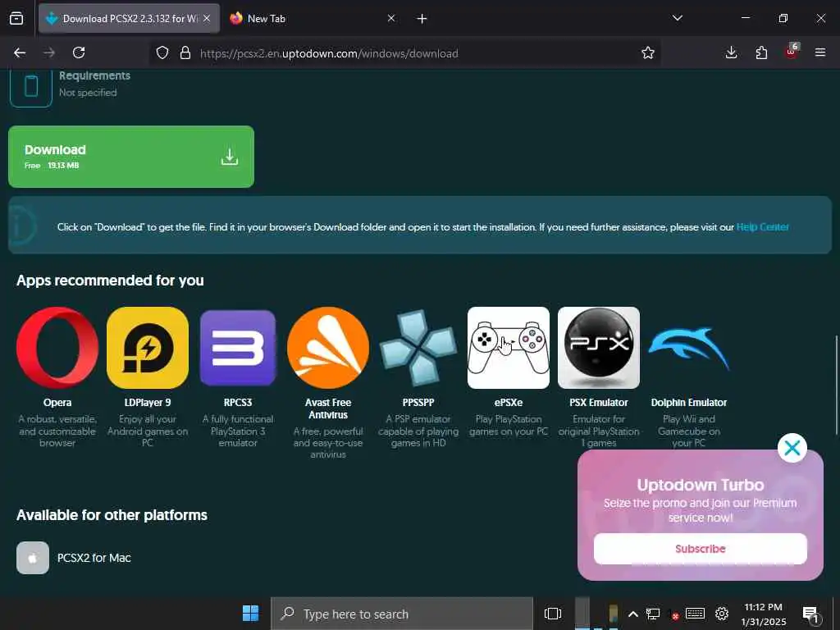Click the settings gear in system tray
The image size is (840, 630).
[x=722, y=614]
